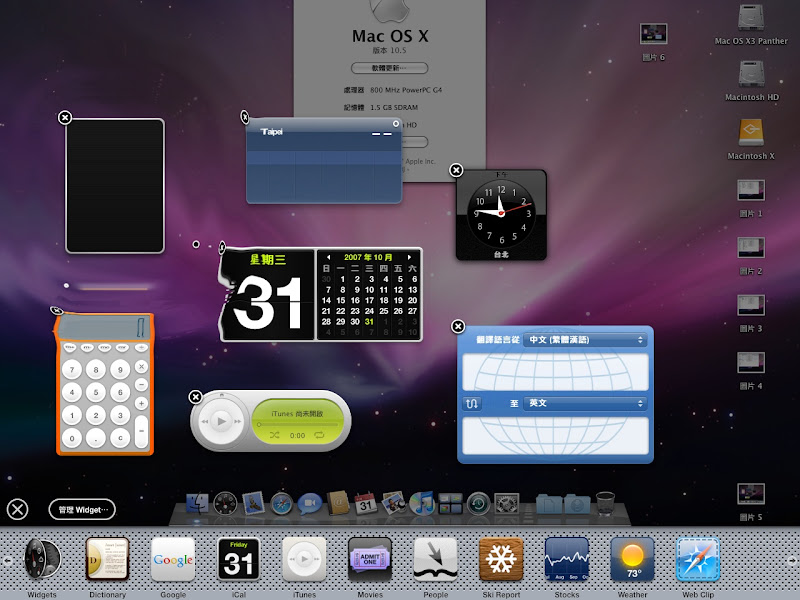Click the large 星期三 31 day panel
Image resolution: width=800 pixels, height=600 pixels.
coord(267,294)
